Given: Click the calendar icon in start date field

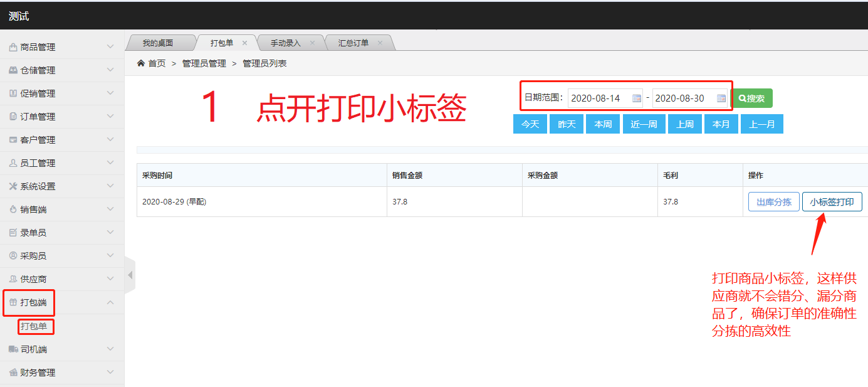Looking at the screenshot, I should [637, 98].
